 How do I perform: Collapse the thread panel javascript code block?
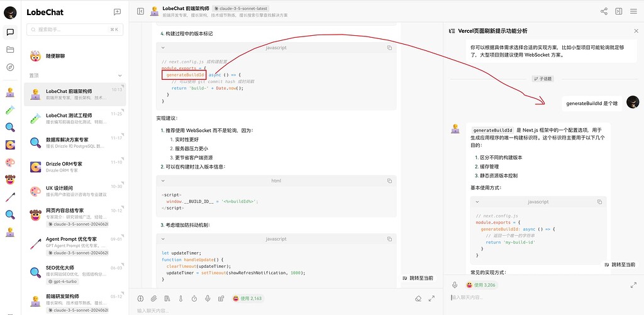click(x=477, y=202)
